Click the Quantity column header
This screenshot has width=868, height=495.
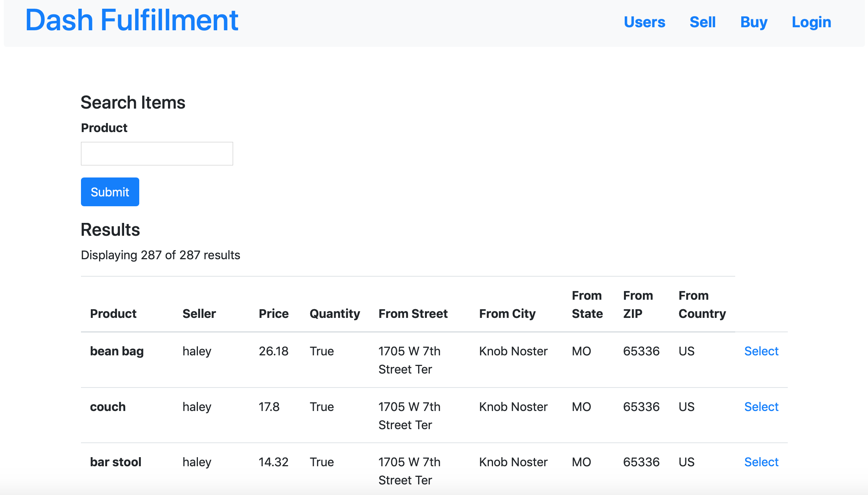[x=334, y=314]
